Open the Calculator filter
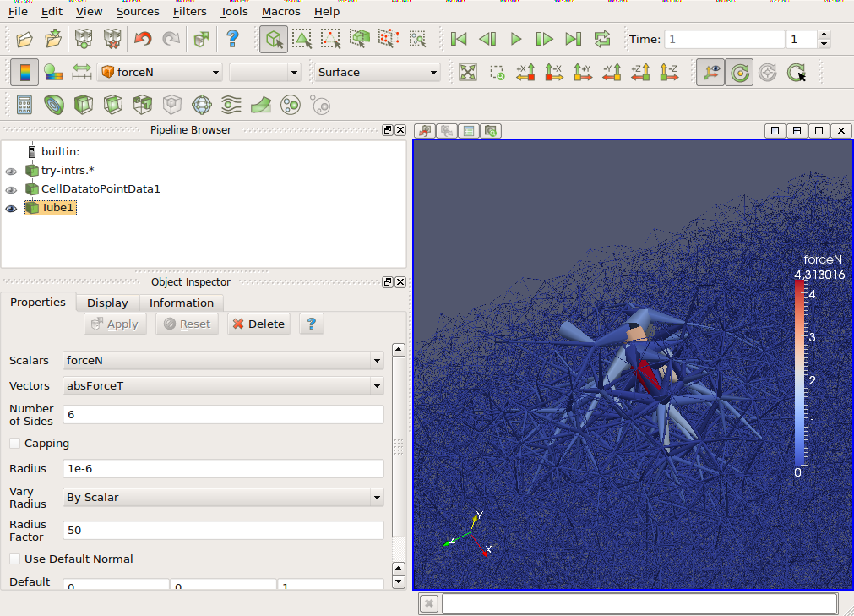Image resolution: width=854 pixels, height=616 pixels. (x=24, y=105)
